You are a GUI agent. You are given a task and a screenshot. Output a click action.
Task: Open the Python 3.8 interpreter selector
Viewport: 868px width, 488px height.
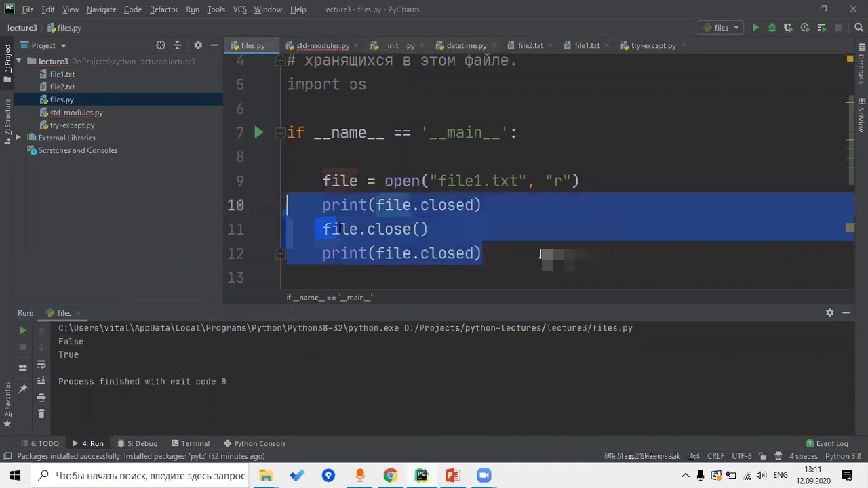pyautogui.click(x=843, y=456)
